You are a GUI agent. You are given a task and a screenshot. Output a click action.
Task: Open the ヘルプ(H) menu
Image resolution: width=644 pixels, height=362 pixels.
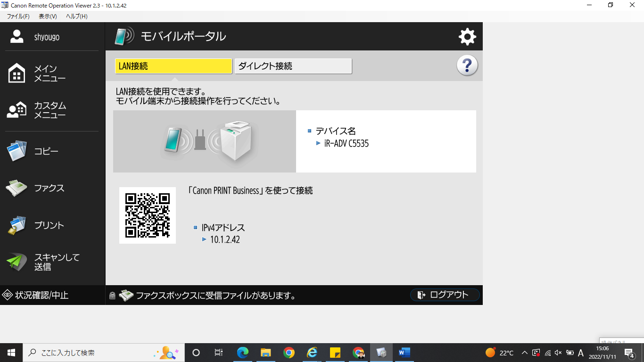pyautogui.click(x=76, y=16)
